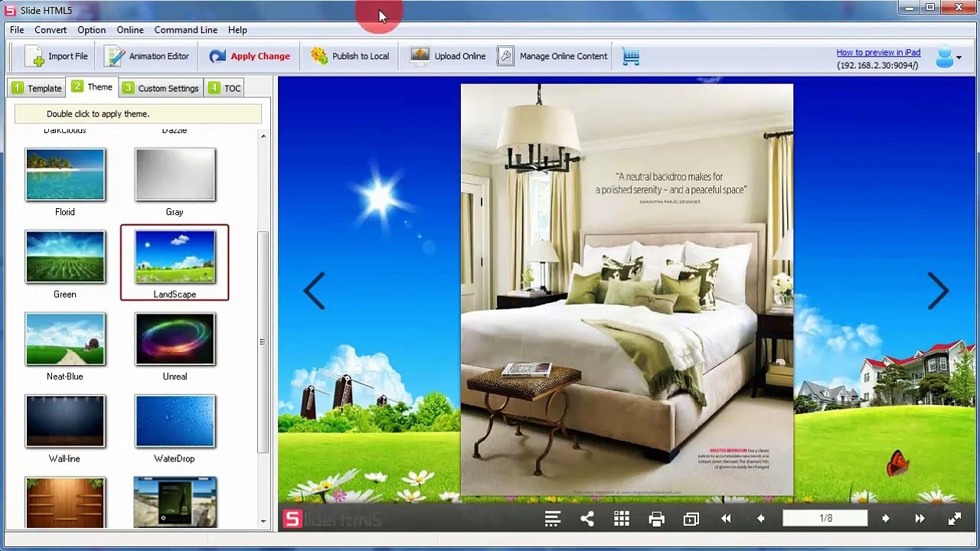Switch to the Template tab
This screenshot has width=980, height=551.
(37, 88)
